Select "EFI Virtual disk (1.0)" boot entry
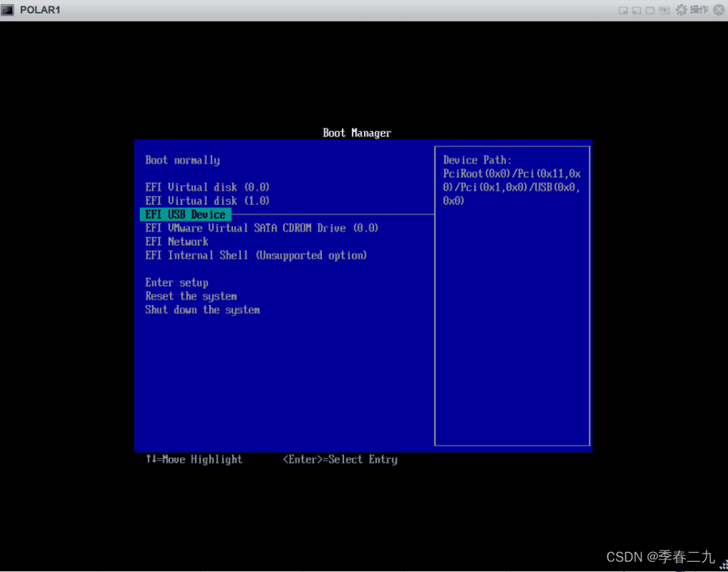The image size is (728, 572). (x=207, y=200)
